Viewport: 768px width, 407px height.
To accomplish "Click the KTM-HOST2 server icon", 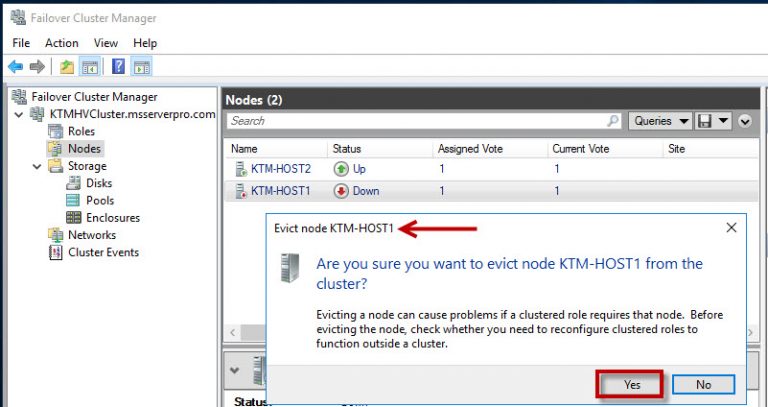I will pyautogui.click(x=241, y=169).
